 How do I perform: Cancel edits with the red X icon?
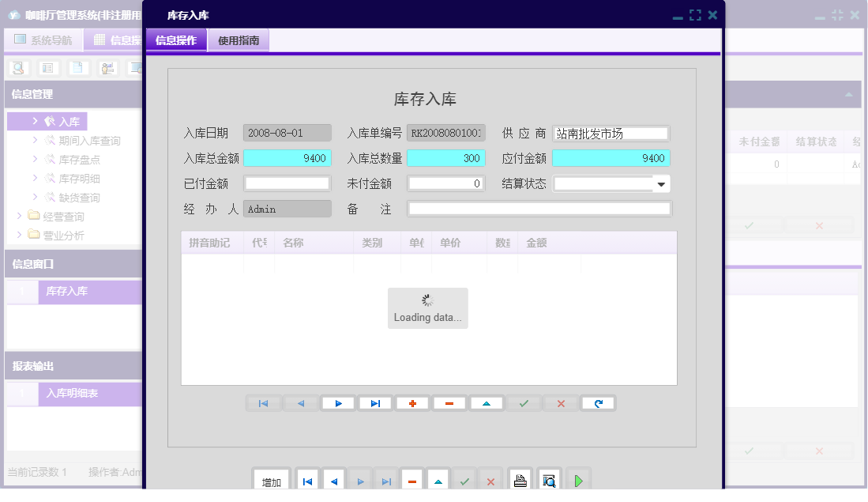click(x=560, y=403)
